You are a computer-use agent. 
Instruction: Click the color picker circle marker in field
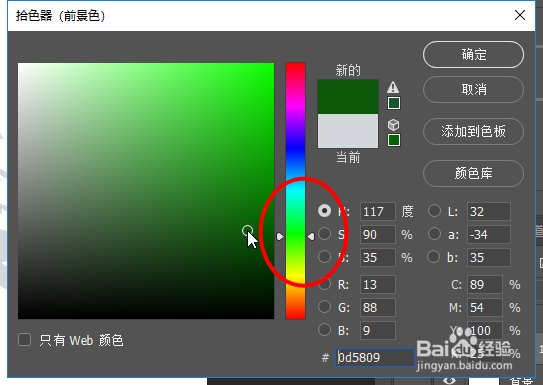coord(247,230)
